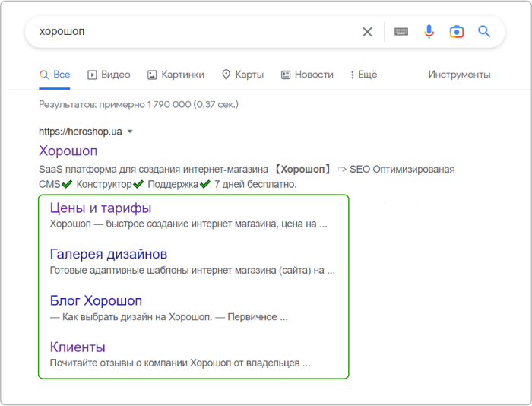Select the Все tab
Screen dimensions: 532x406
click(x=55, y=75)
